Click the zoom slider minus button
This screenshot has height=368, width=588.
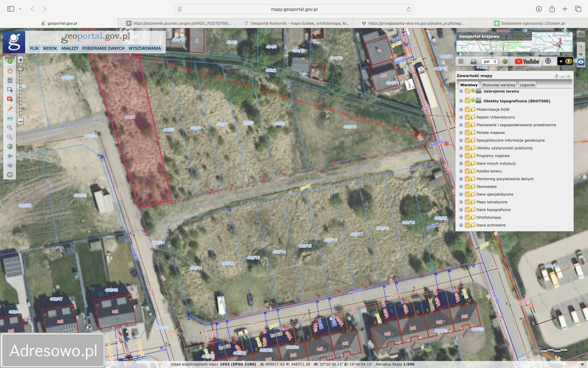point(20,121)
